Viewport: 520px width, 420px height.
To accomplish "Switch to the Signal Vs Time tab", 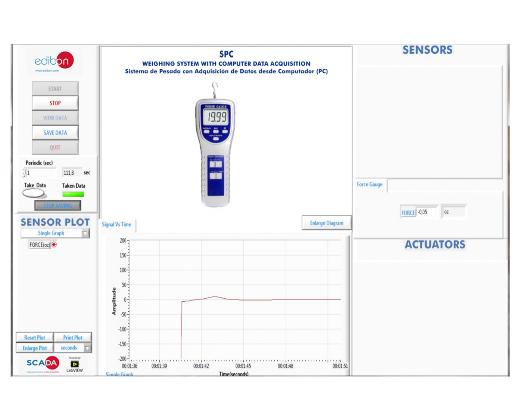I will 116,224.
